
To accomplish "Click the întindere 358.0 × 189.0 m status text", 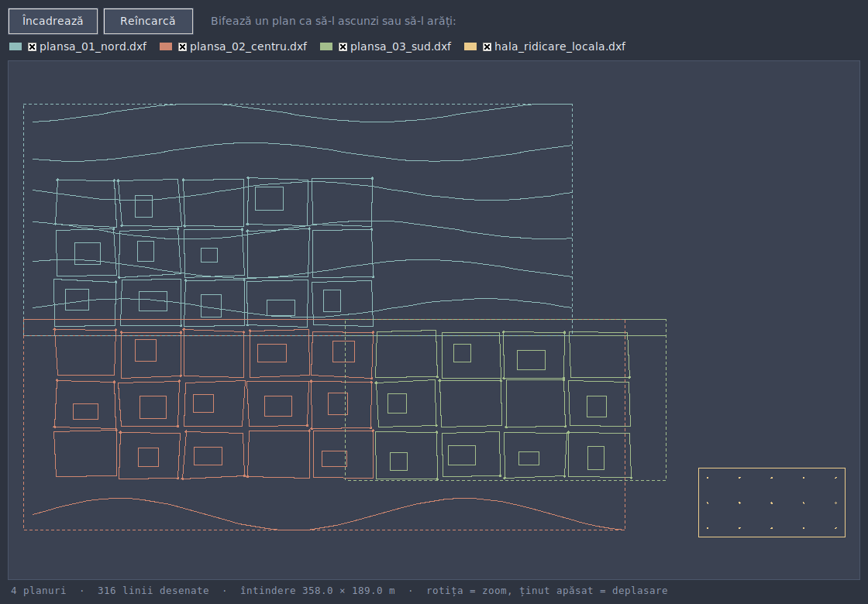I will 318,591.
